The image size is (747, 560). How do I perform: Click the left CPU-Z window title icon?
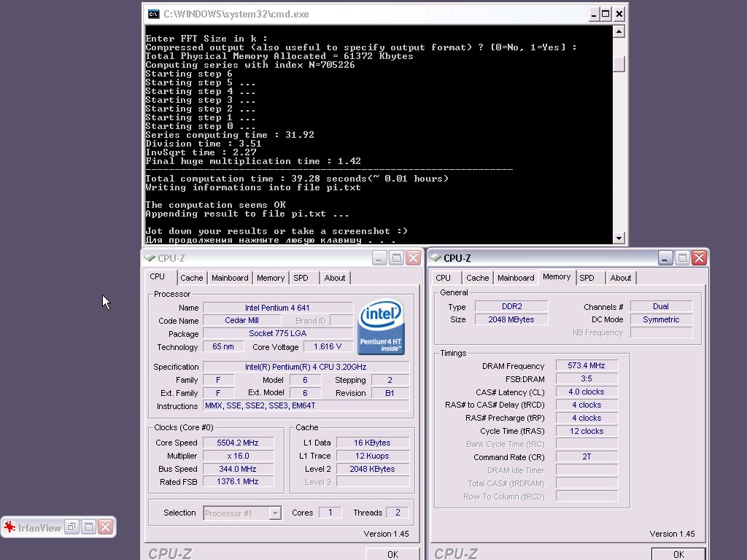point(150,257)
